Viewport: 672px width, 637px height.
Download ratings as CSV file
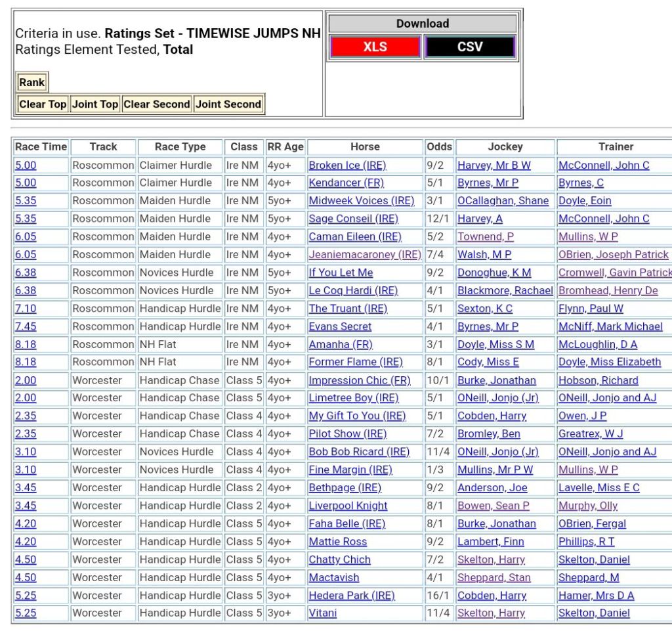click(469, 47)
